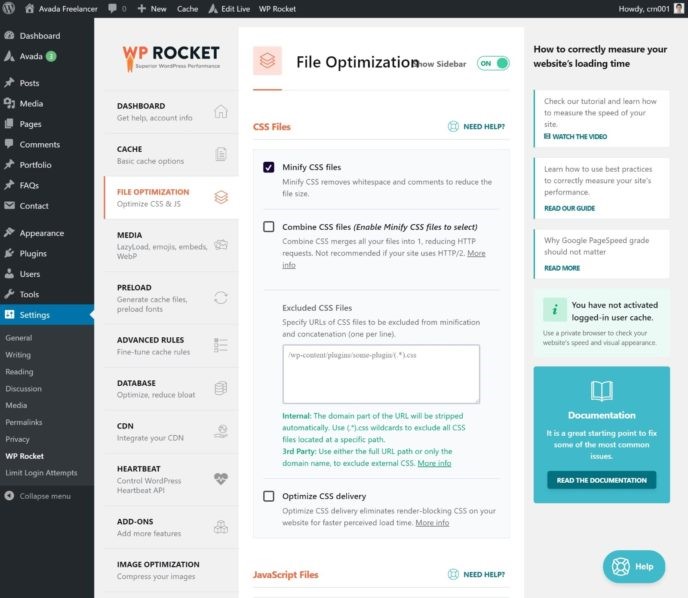The height and width of the screenshot is (598, 688).
Task: Click the Database stack icon
Action: point(221,388)
